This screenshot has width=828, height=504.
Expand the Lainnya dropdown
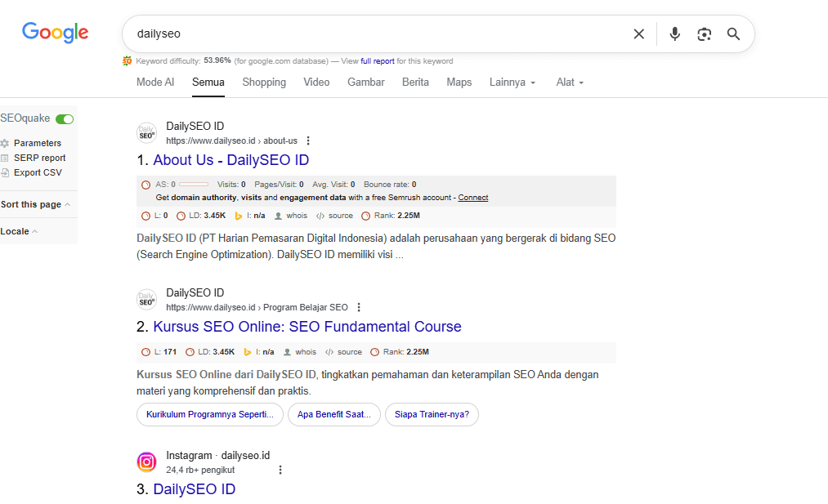(512, 83)
